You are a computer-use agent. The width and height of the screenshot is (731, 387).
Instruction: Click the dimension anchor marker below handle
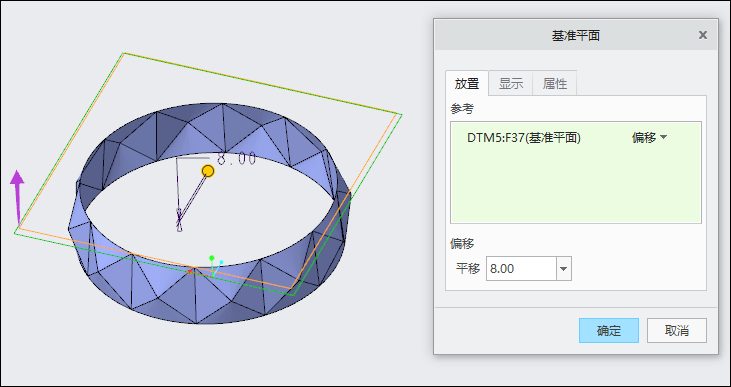pos(179,220)
